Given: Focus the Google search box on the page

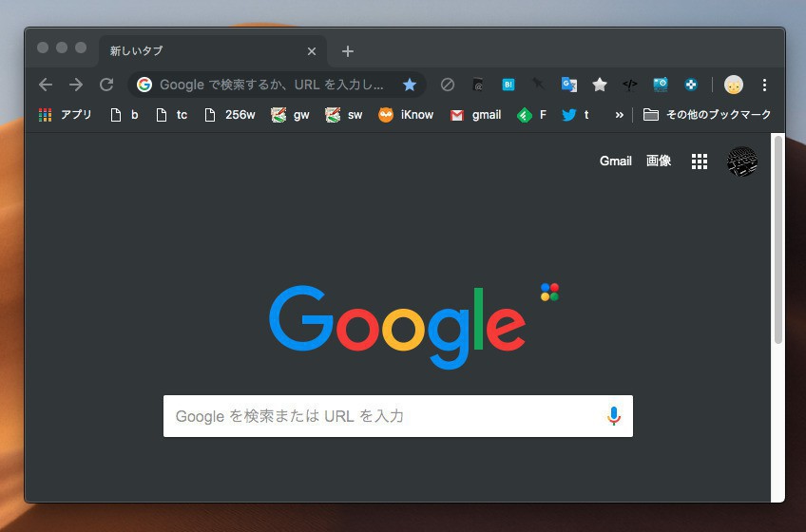Looking at the screenshot, I should (398, 416).
